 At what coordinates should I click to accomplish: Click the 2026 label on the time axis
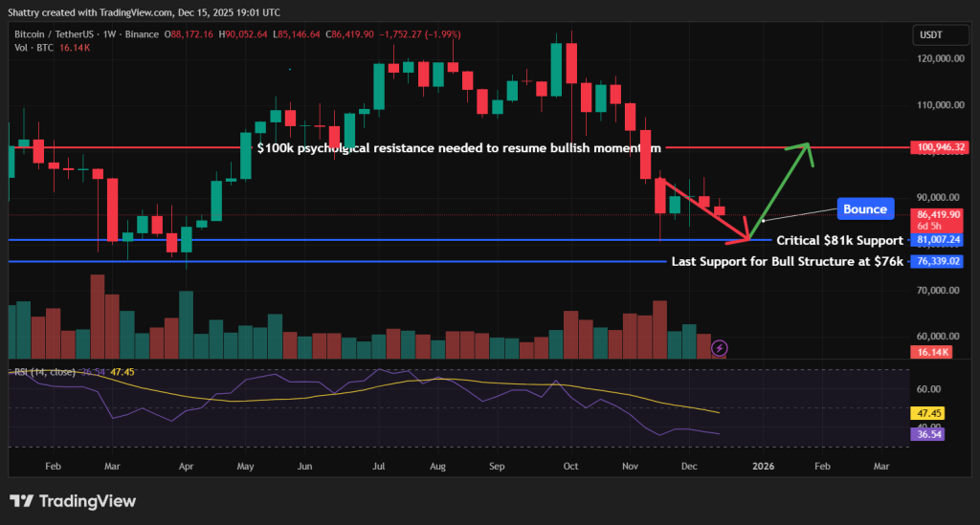763,466
